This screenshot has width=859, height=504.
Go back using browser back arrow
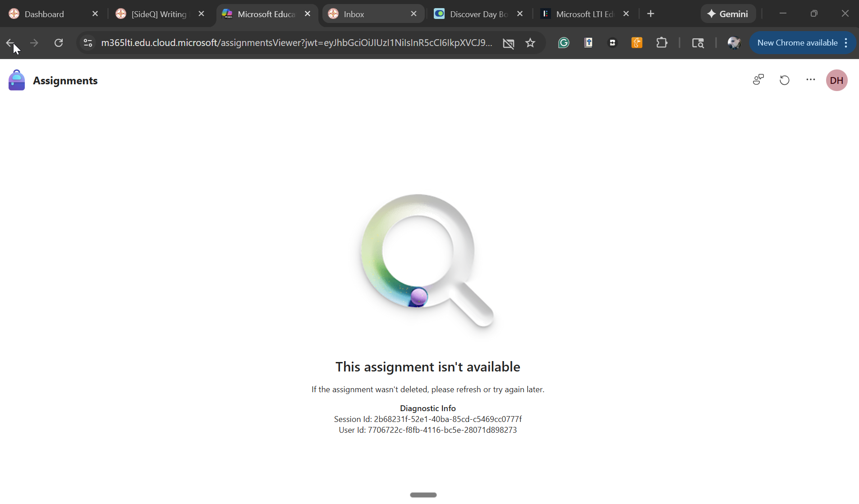coord(10,43)
